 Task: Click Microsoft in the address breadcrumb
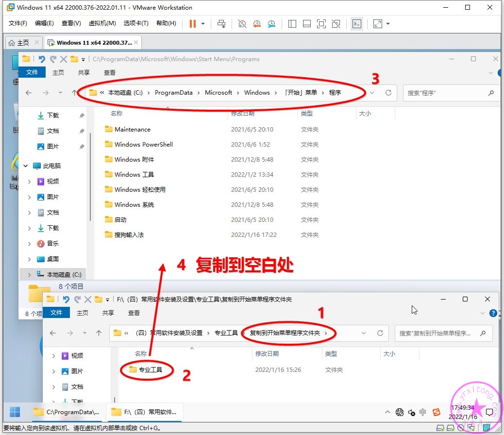pyautogui.click(x=218, y=93)
